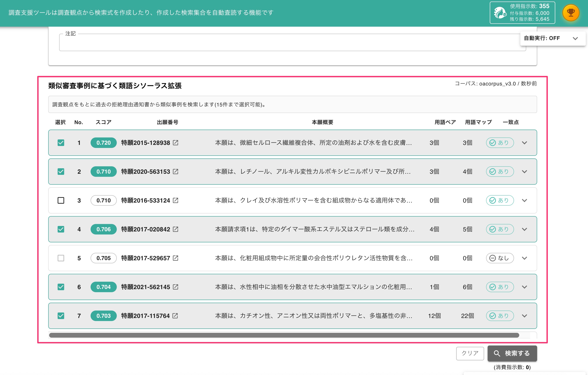This screenshot has height=375, width=588.
Task: Uncheck the checkbox for 特願2017-020842
Action: pyautogui.click(x=61, y=229)
